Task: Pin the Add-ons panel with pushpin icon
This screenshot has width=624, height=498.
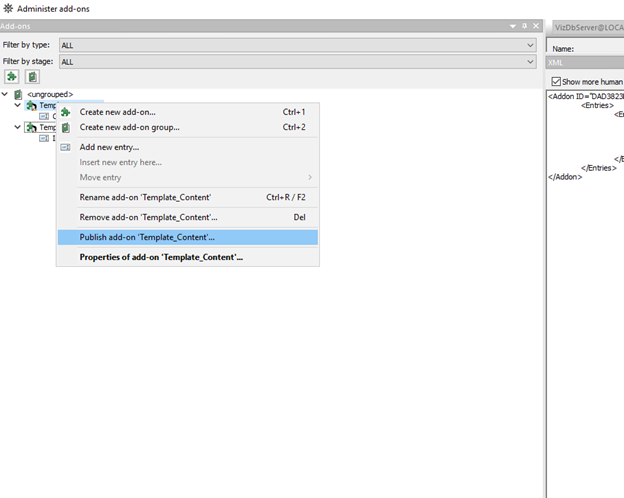Action: (x=525, y=26)
